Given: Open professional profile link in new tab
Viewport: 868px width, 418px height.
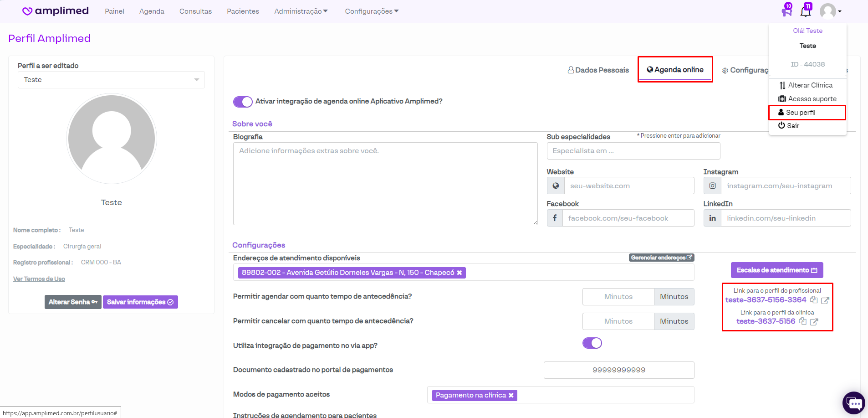Looking at the screenshot, I should (825, 300).
